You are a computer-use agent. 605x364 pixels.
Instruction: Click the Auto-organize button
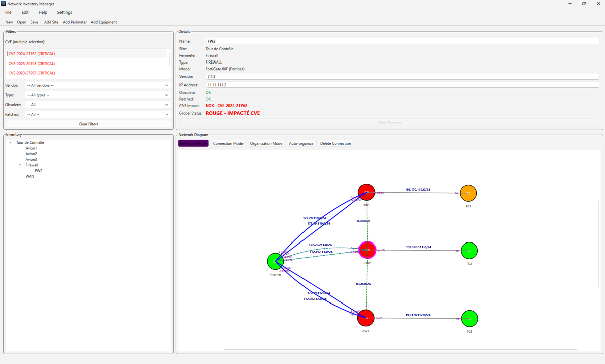301,143
